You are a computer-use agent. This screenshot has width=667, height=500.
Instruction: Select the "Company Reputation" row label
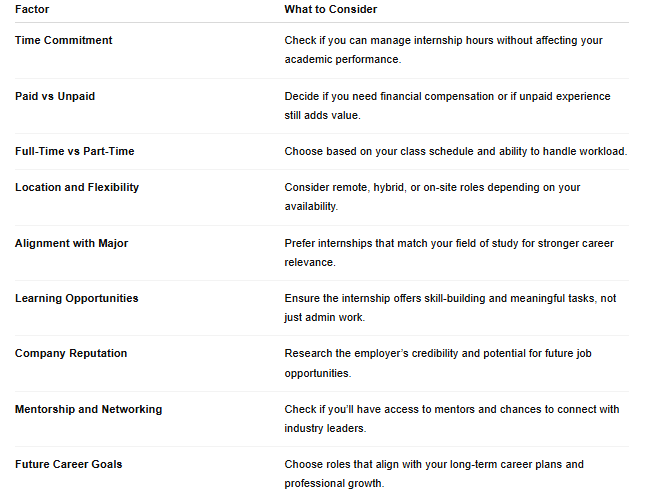71,354
